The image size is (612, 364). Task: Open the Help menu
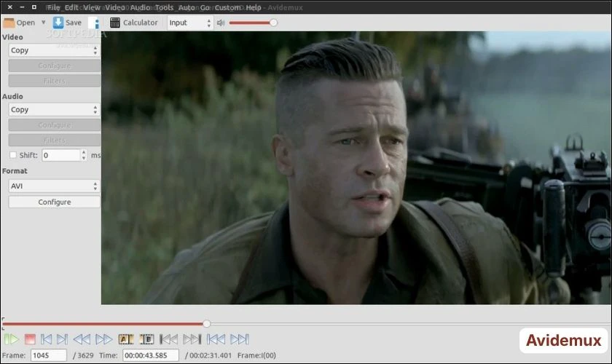coord(254,7)
